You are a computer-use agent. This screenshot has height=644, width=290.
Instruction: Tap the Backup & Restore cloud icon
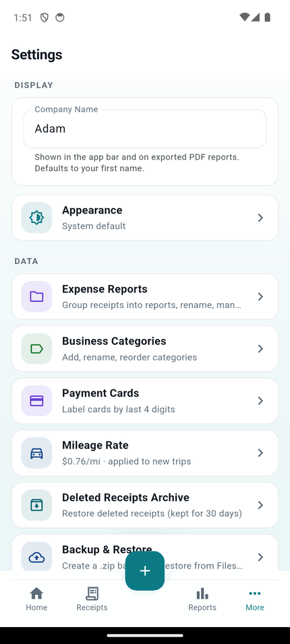click(x=36, y=556)
